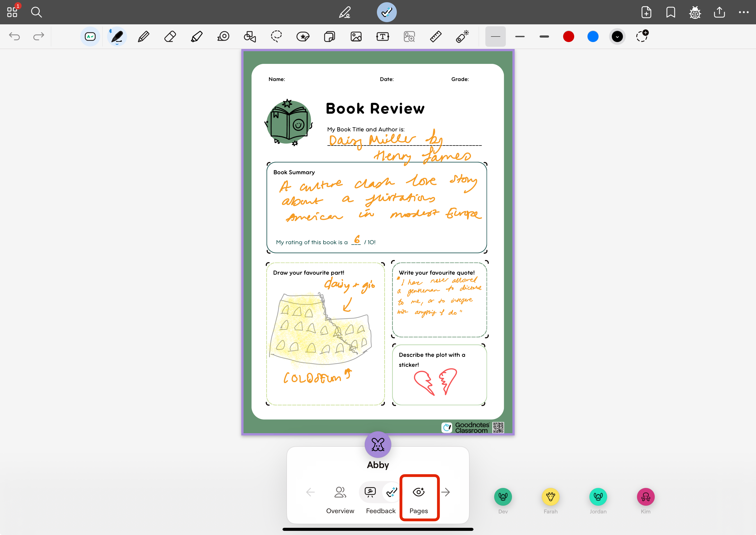The height and width of the screenshot is (535, 756).
Task: Toggle the typing mode AI keyboard button
Action: (90, 37)
